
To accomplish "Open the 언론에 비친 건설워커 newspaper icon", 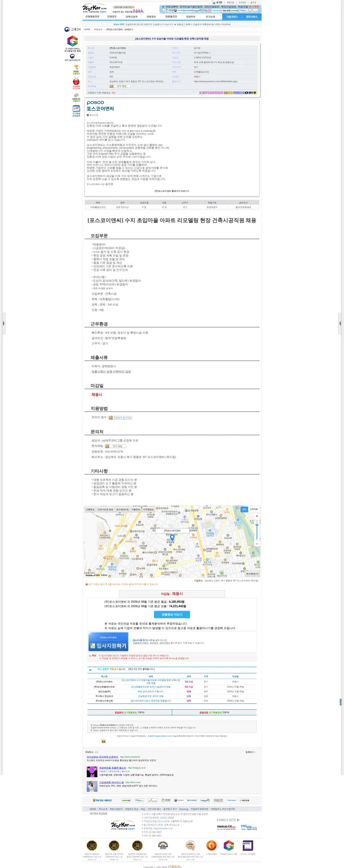I will [x=76, y=97].
